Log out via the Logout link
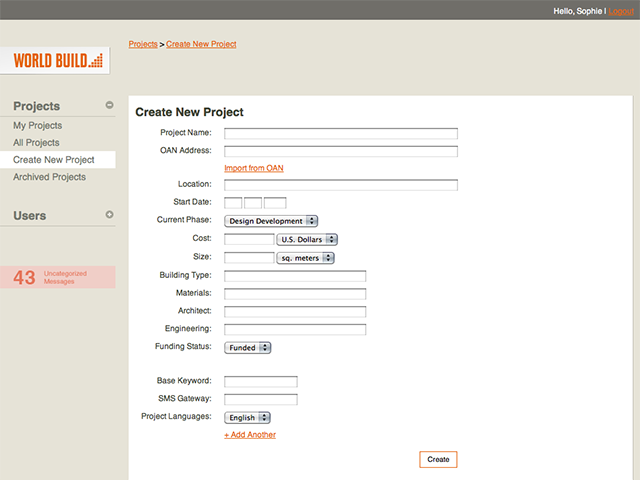The width and height of the screenshot is (640, 480). pos(621,11)
